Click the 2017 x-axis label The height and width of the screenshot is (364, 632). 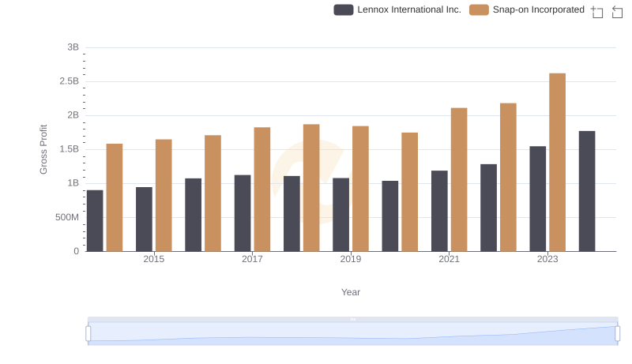[252, 259]
